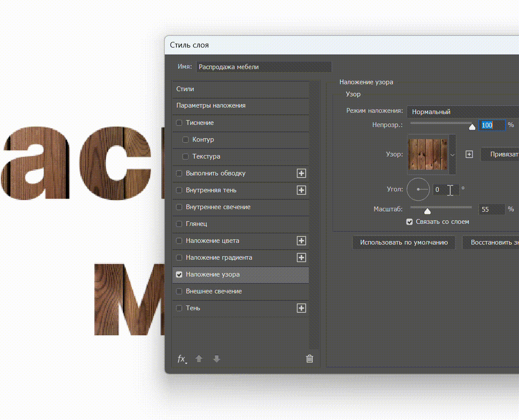Click the Восстановить button
519x420 pixels.
491,242
